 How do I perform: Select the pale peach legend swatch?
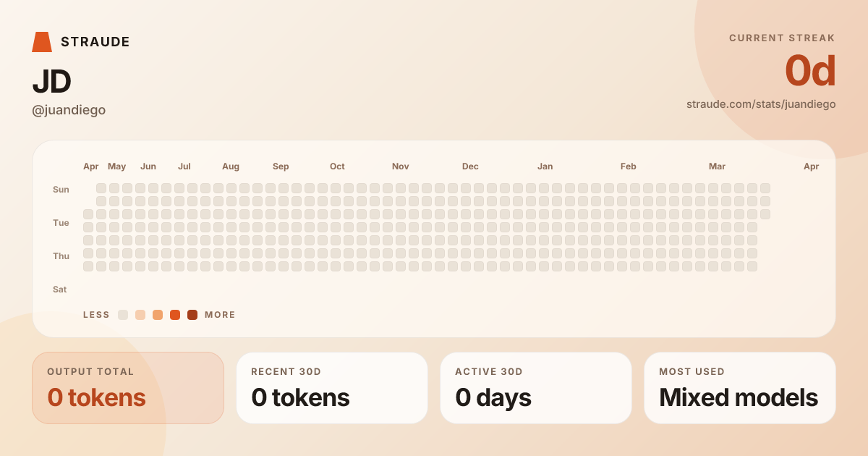pyautogui.click(x=140, y=315)
